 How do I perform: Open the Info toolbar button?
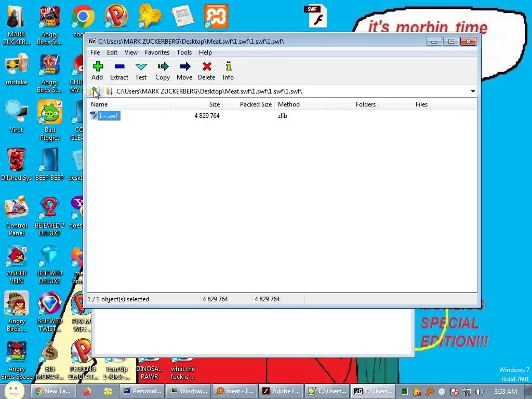(228, 71)
